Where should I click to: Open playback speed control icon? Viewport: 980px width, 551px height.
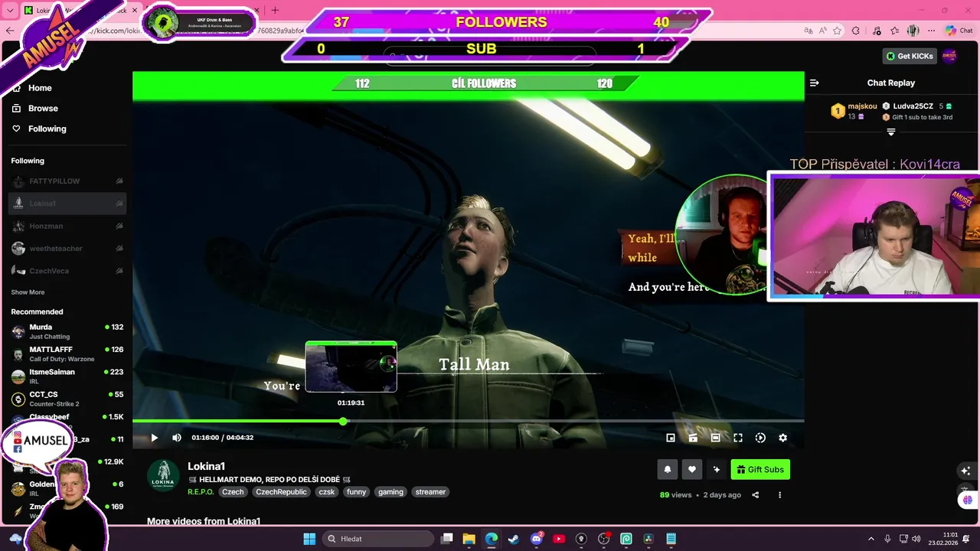point(760,438)
